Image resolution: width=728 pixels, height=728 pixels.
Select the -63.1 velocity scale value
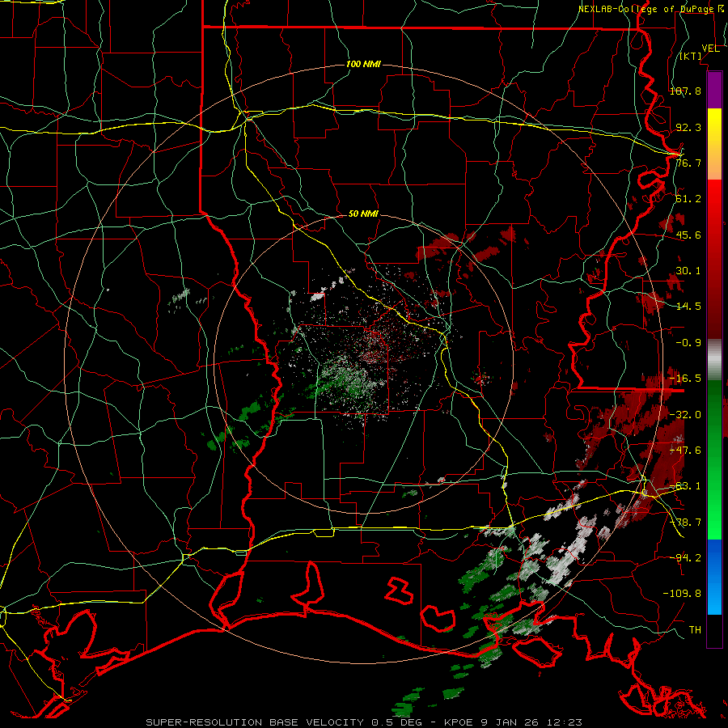click(685, 486)
